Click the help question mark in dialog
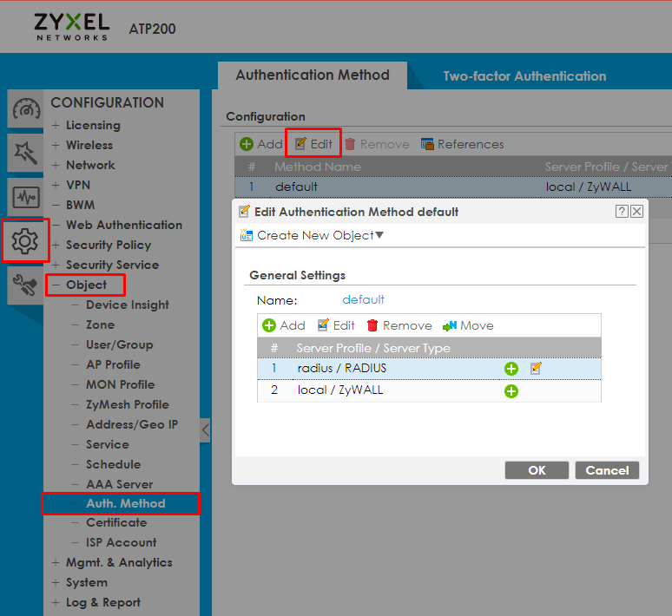Image resolution: width=672 pixels, height=616 pixels. click(x=622, y=211)
